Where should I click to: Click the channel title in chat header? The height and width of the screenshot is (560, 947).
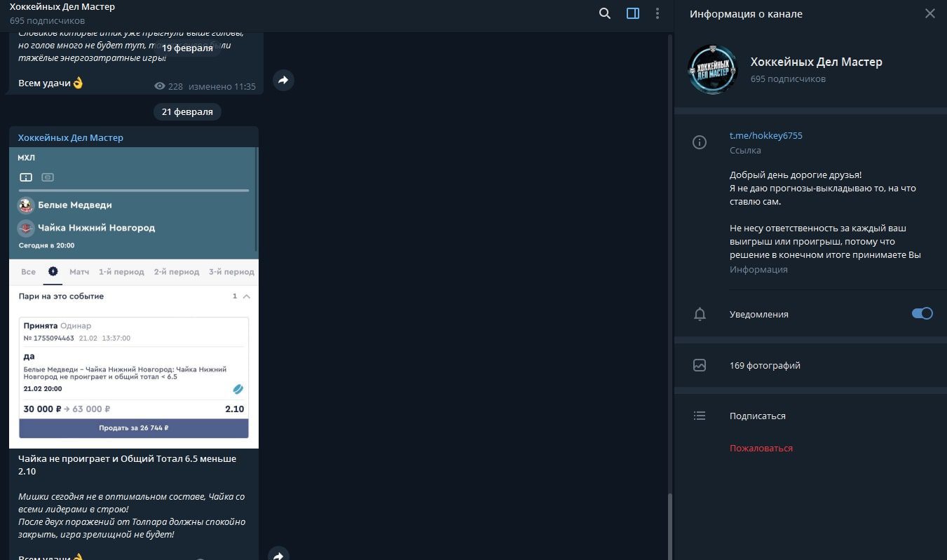pyautogui.click(x=62, y=7)
